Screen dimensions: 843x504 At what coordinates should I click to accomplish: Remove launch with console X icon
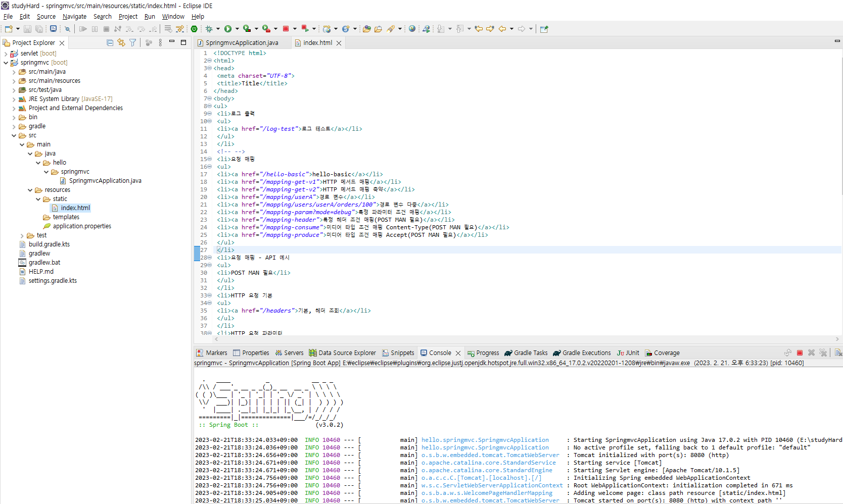pyautogui.click(x=811, y=352)
